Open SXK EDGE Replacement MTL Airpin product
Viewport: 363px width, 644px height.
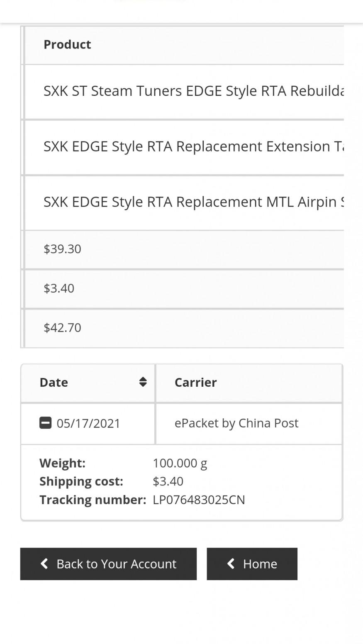coord(193,202)
